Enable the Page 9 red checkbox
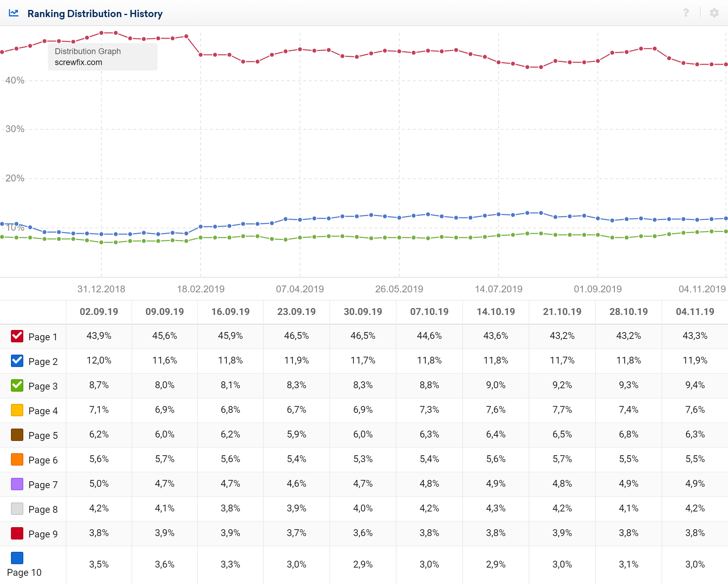This screenshot has width=728, height=584. (17, 533)
